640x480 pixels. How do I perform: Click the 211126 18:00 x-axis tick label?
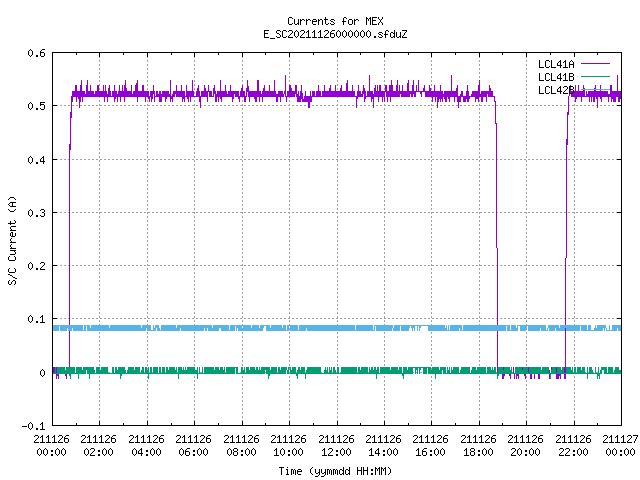[478, 445]
